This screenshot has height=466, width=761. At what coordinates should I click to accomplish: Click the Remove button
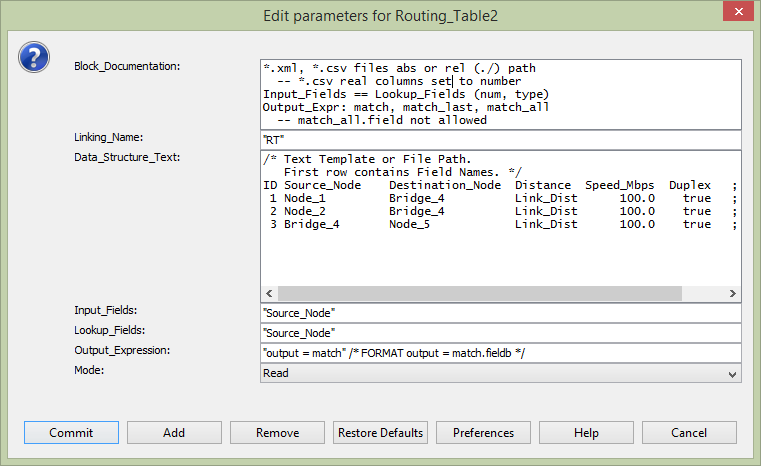coord(277,433)
